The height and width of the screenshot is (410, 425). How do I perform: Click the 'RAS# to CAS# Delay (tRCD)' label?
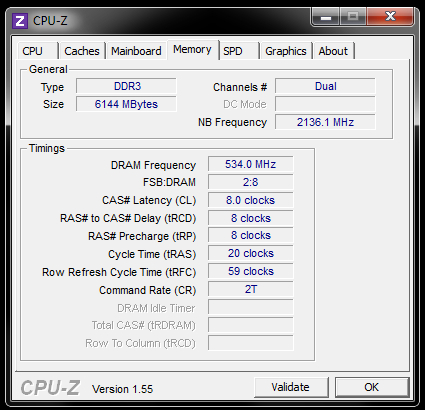[x=128, y=218]
